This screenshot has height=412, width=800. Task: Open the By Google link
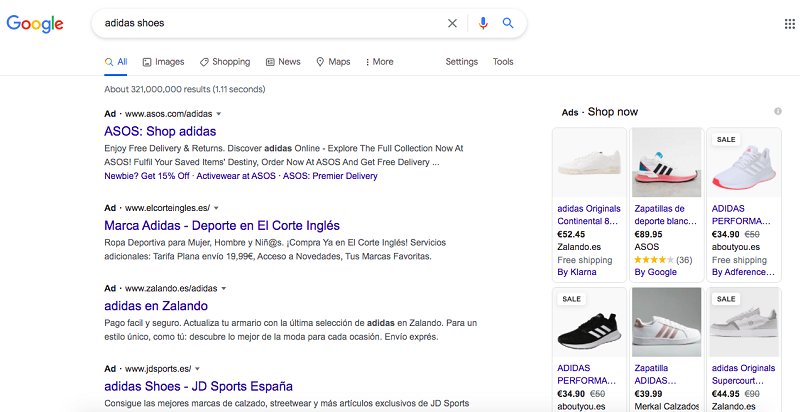point(655,272)
